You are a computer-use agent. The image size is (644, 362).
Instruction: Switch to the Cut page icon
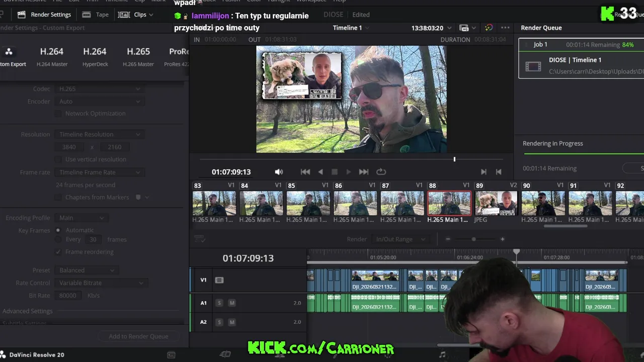coord(225,354)
